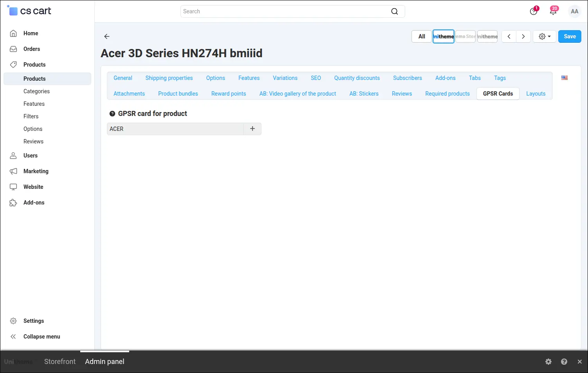Click the GPSR card help question mark
The height and width of the screenshot is (373, 588).
point(112,114)
